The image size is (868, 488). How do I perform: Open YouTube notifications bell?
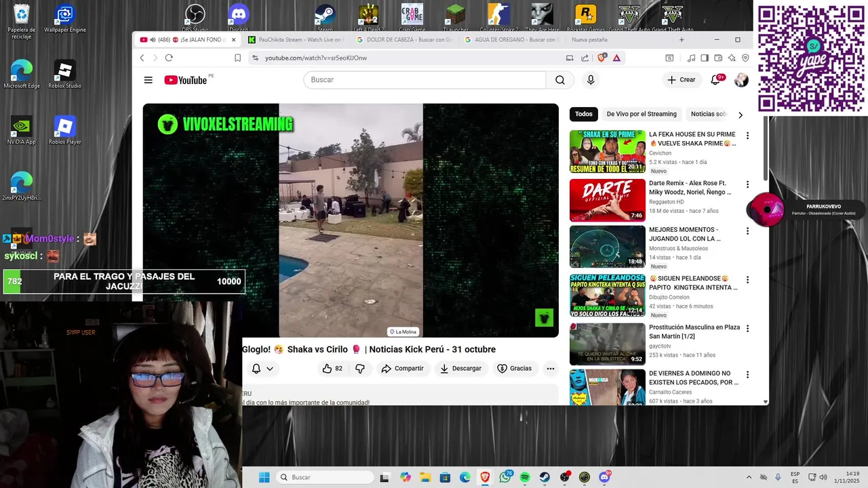click(x=715, y=80)
